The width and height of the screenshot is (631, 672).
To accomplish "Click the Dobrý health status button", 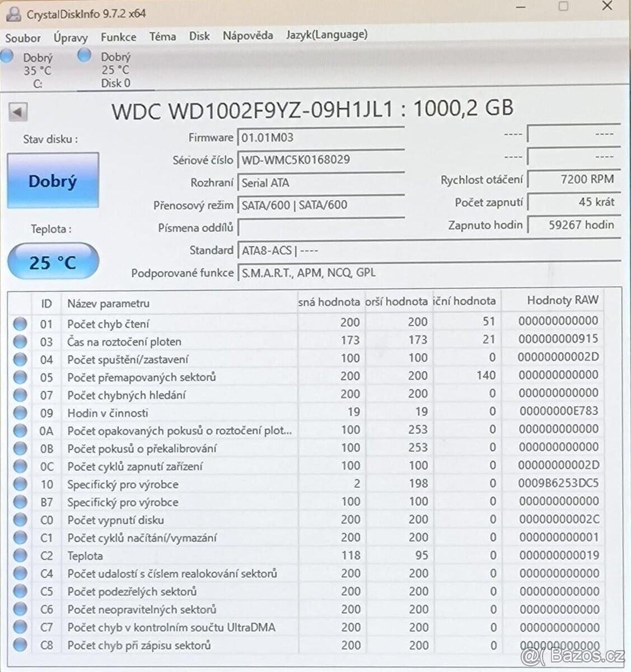I will [x=53, y=180].
